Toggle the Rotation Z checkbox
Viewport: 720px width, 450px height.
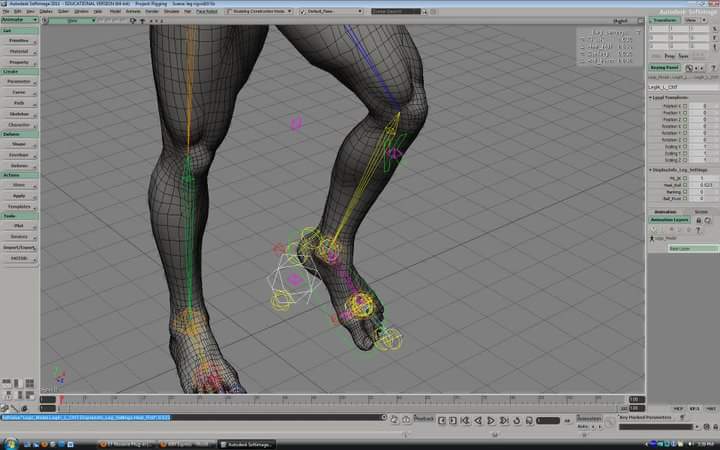click(685, 140)
